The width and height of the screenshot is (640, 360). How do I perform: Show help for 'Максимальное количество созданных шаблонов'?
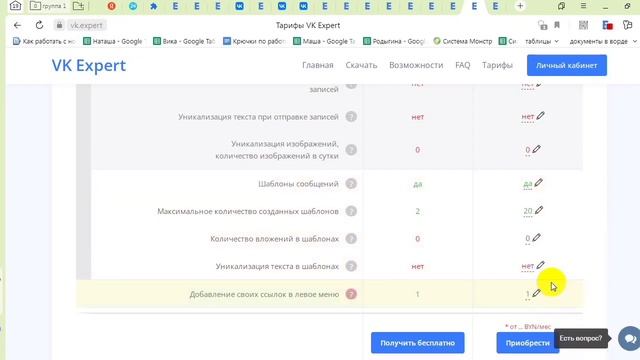point(351,211)
